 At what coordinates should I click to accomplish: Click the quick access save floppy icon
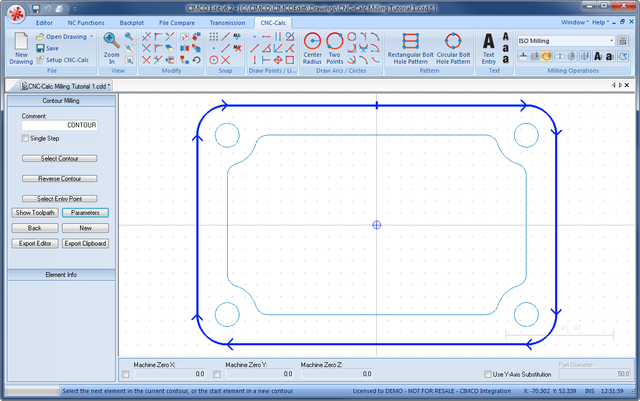(x=36, y=9)
